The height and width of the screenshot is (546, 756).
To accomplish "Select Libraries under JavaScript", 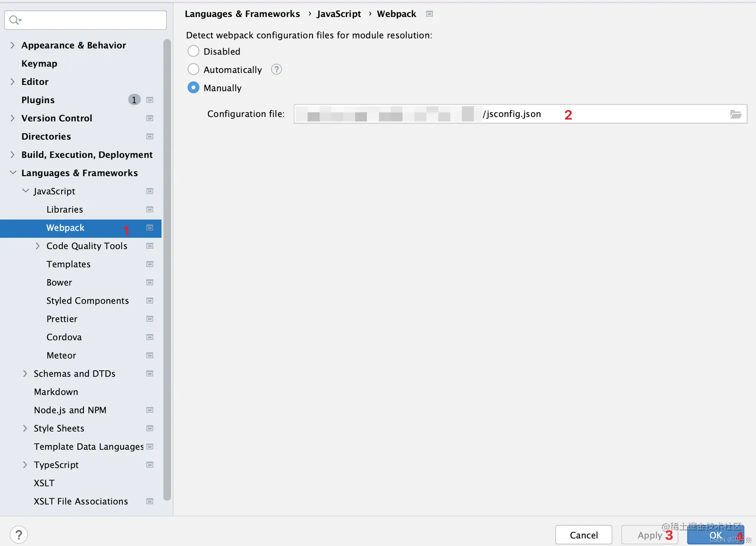I will [x=64, y=210].
